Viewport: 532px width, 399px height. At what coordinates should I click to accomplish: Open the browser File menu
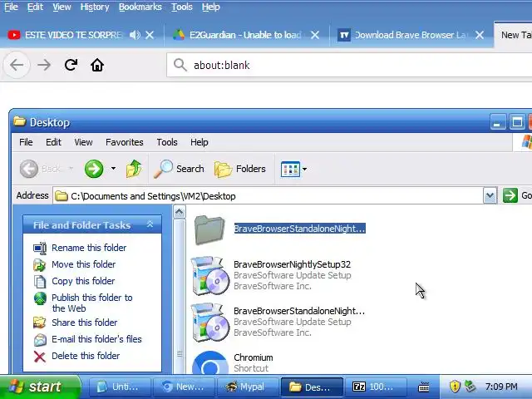[11, 7]
